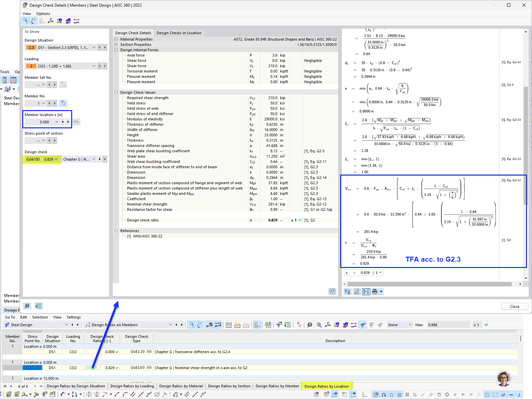This screenshot has width=532, height=399.
Task: Switch to Design Checks in Location tab
Action: (179, 33)
